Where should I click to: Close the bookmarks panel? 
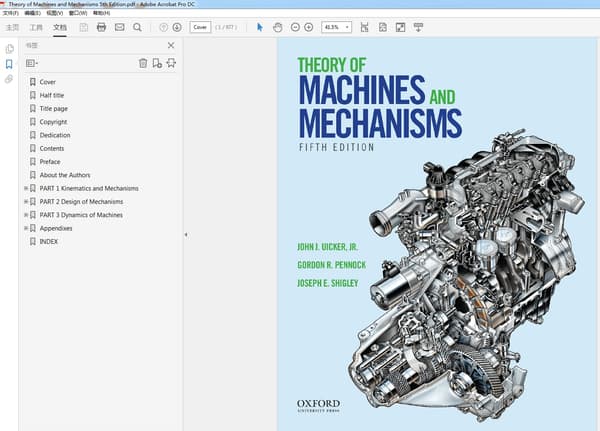pyautogui.click(x=171, y=46)
